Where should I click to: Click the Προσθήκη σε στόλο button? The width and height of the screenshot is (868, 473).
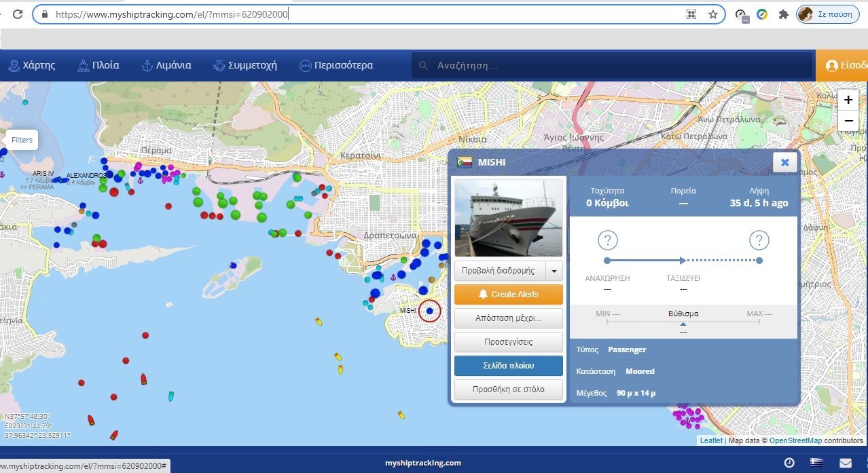pyautogui.click(x=508, y=390)
